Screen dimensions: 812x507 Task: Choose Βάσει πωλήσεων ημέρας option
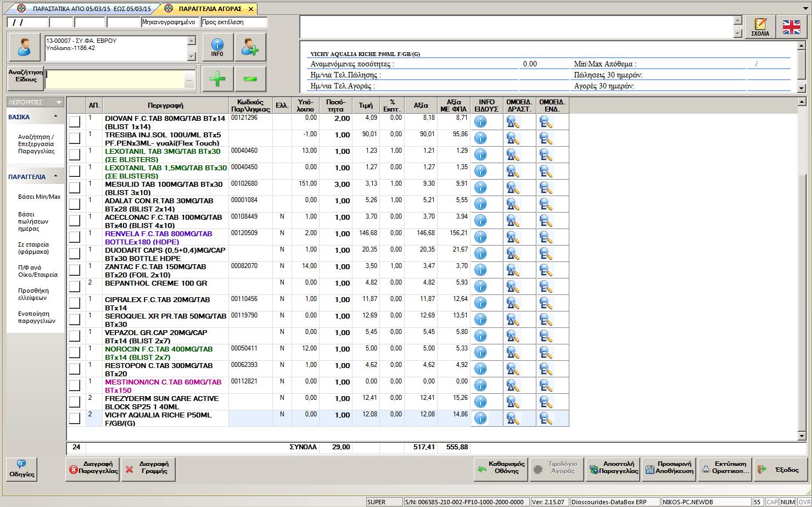pyautogui.click(x=33, y=221)
